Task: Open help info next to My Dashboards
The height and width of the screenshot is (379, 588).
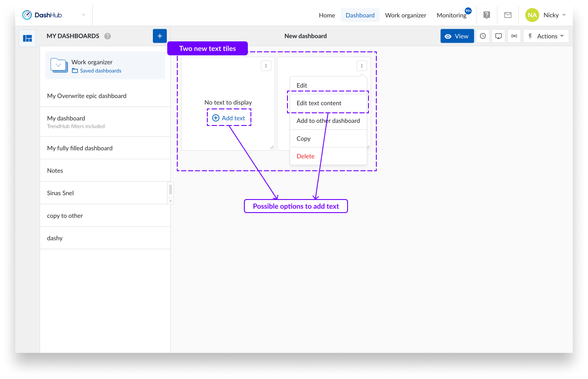Action: point(108,36)
